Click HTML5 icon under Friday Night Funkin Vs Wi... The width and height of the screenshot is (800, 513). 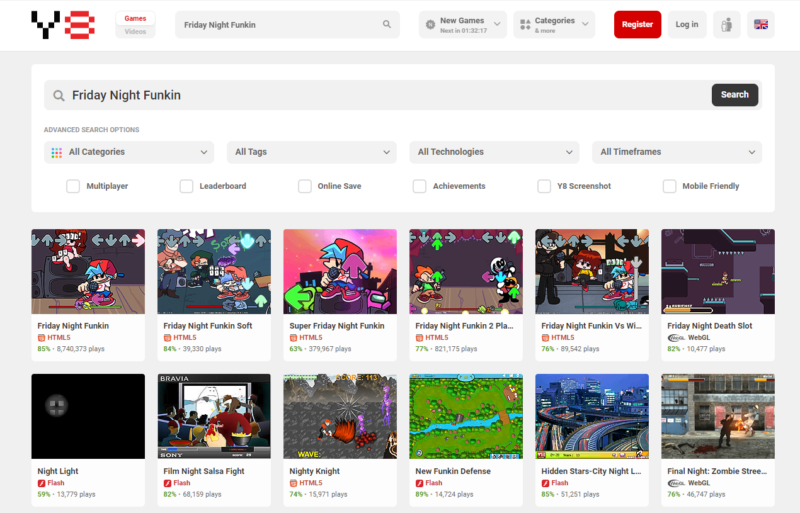[545, 337]
